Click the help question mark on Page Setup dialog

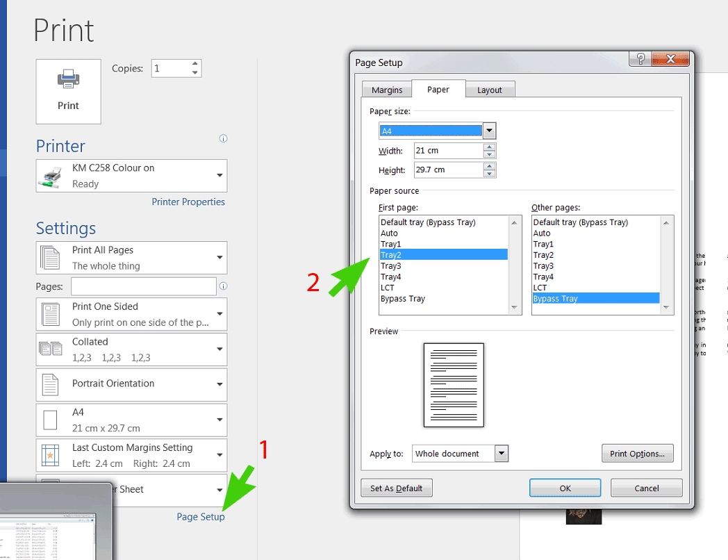640,59
